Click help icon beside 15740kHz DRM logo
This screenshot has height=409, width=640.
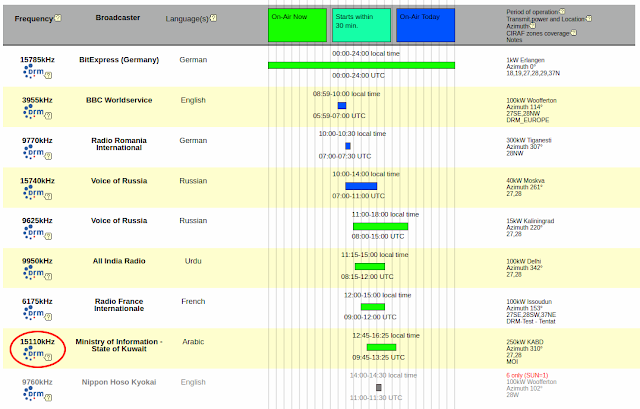pyautogui.click(x=48, y=196)
